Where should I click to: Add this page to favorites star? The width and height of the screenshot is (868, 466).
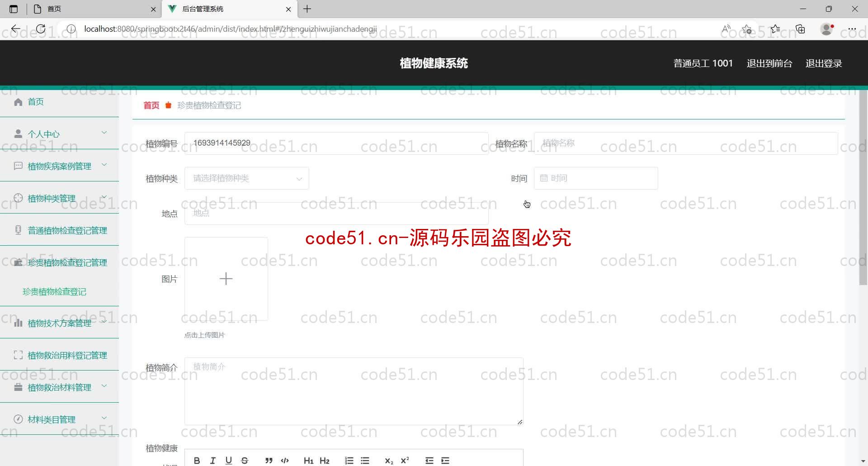(747, 29)
